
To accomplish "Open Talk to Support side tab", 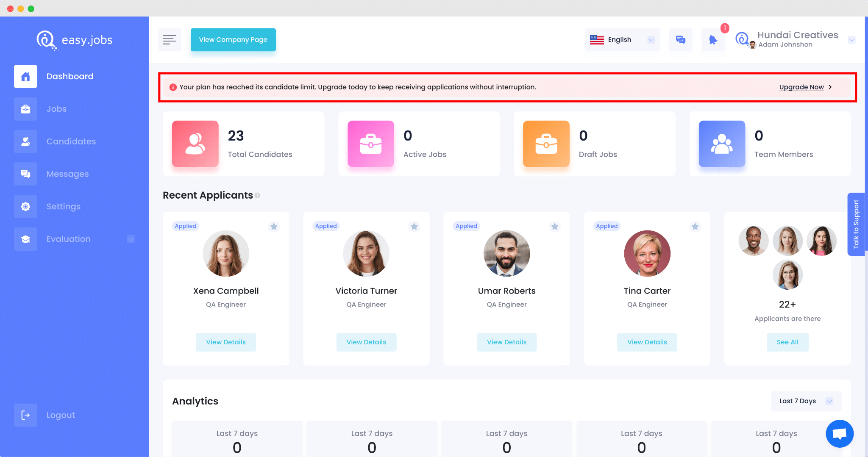I will tap(856, 224).
